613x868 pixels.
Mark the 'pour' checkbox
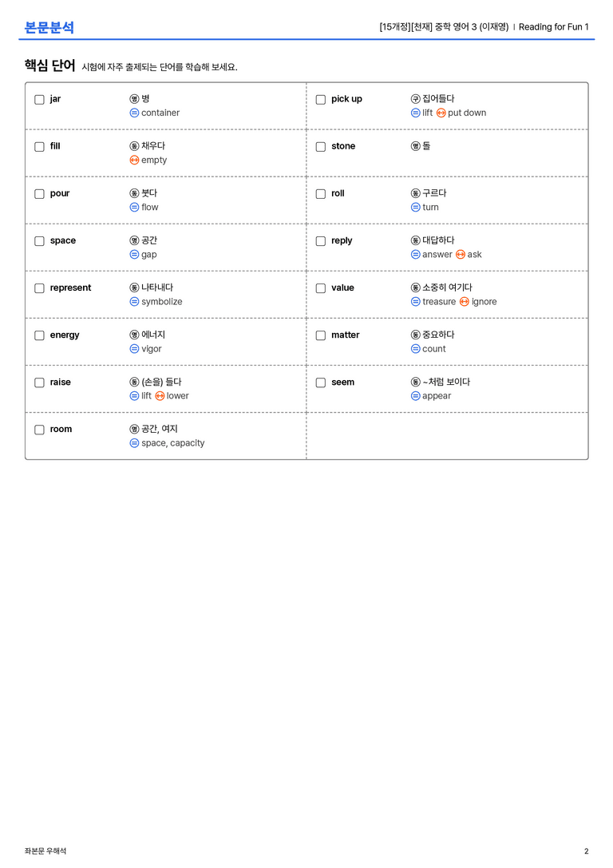39,194
